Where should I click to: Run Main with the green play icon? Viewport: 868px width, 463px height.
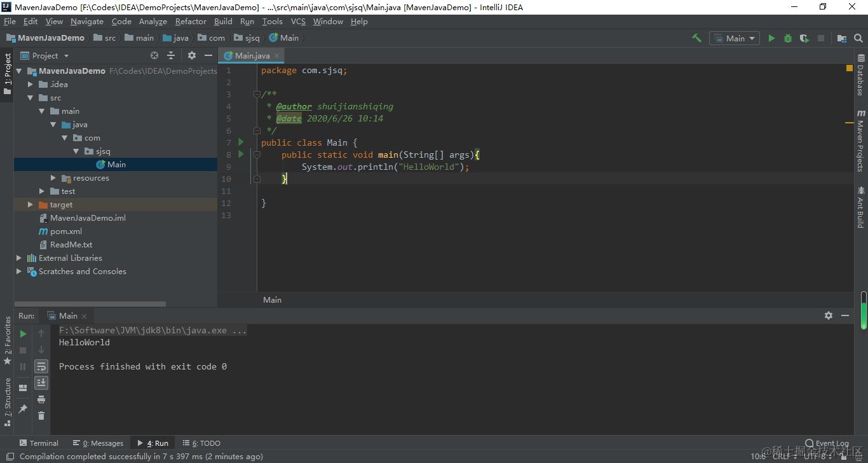771,38
